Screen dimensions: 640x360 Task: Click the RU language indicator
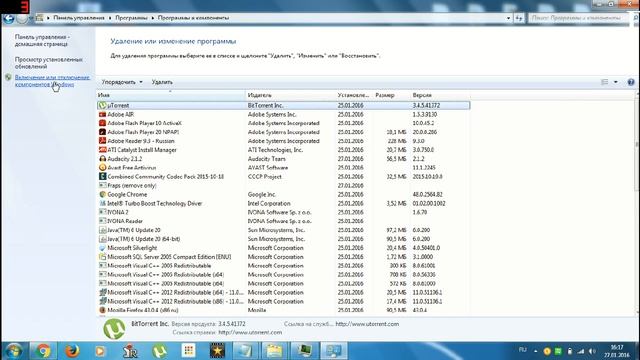522,350
